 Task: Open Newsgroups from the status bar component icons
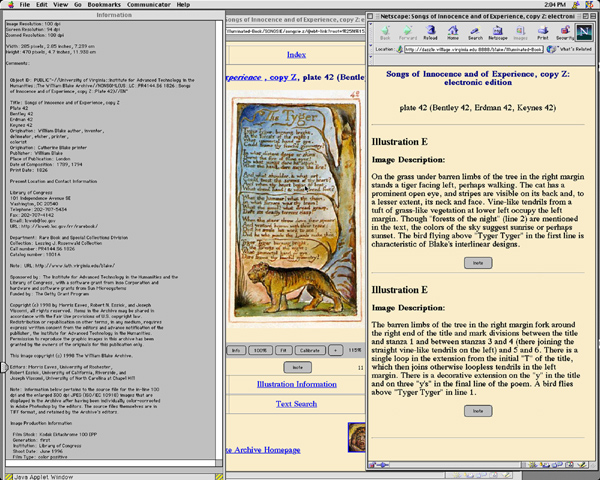pos(557,465)
